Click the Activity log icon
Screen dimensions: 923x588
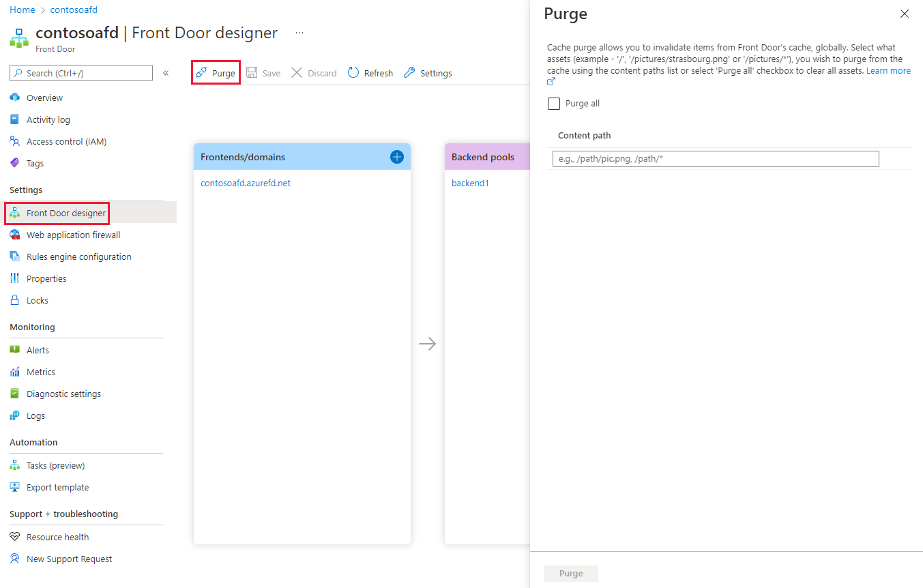15,119
